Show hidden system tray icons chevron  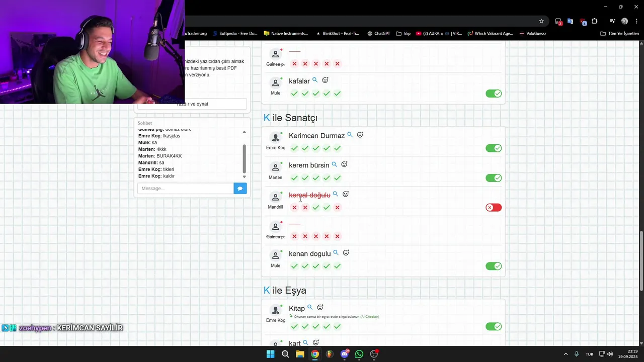tap(566, 354)
